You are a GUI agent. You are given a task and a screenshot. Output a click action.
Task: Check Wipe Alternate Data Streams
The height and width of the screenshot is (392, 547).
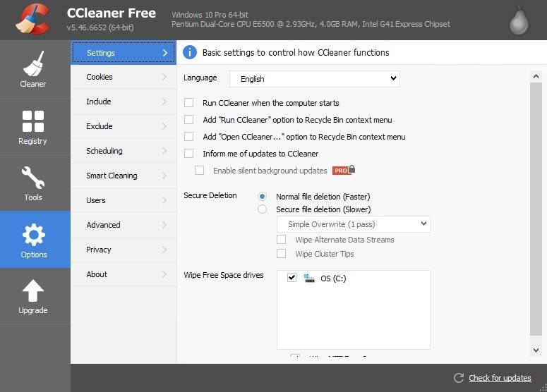[x=281, y=240]
